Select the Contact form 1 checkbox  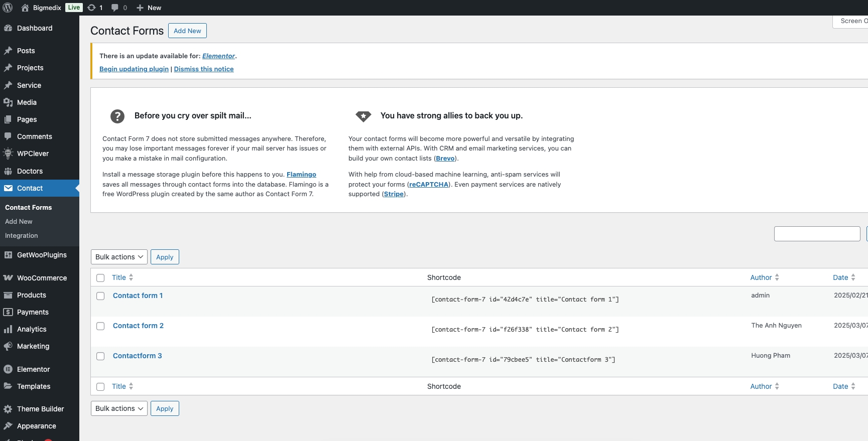click(100, 296)
